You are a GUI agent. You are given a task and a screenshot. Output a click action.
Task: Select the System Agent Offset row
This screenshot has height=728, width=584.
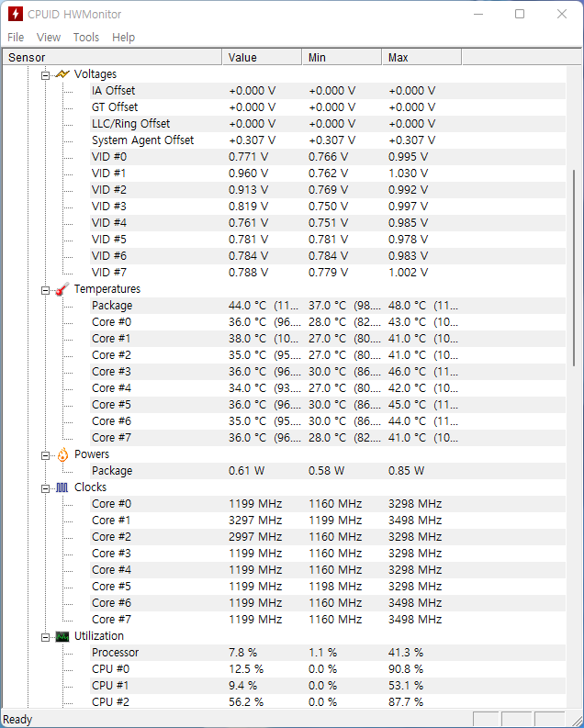(x=328, y=140)
